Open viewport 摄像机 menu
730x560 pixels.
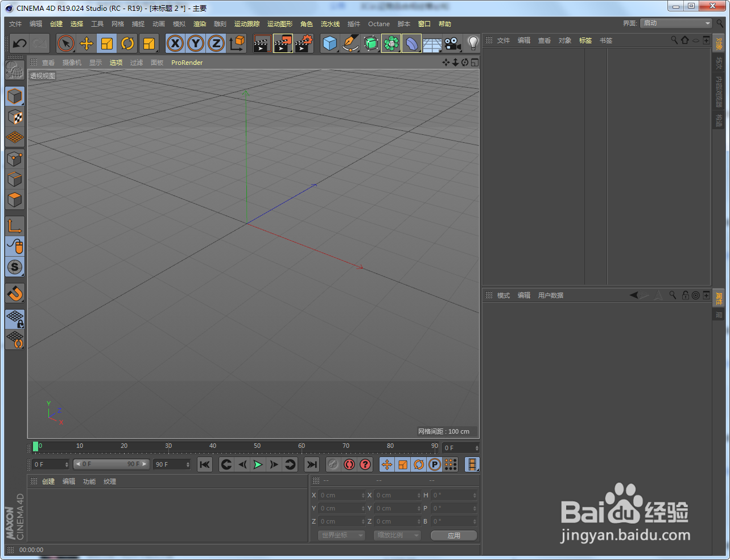click(x=72, y=63)
